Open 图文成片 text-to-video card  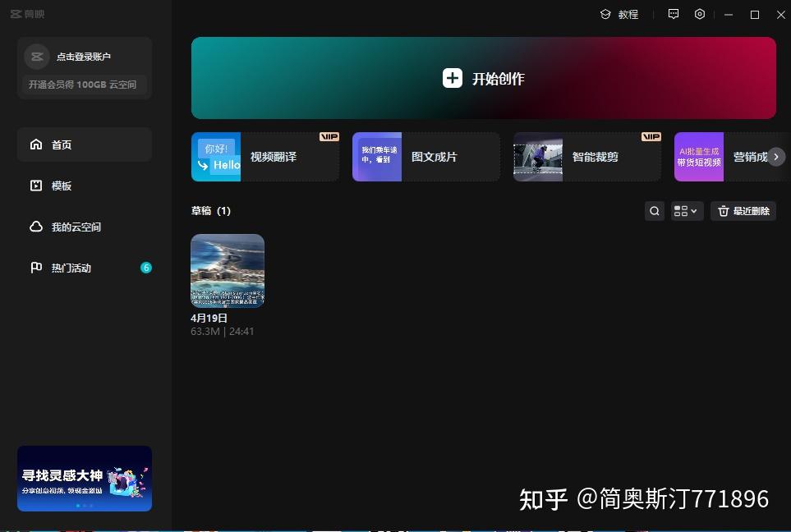[x=425, y=157]
